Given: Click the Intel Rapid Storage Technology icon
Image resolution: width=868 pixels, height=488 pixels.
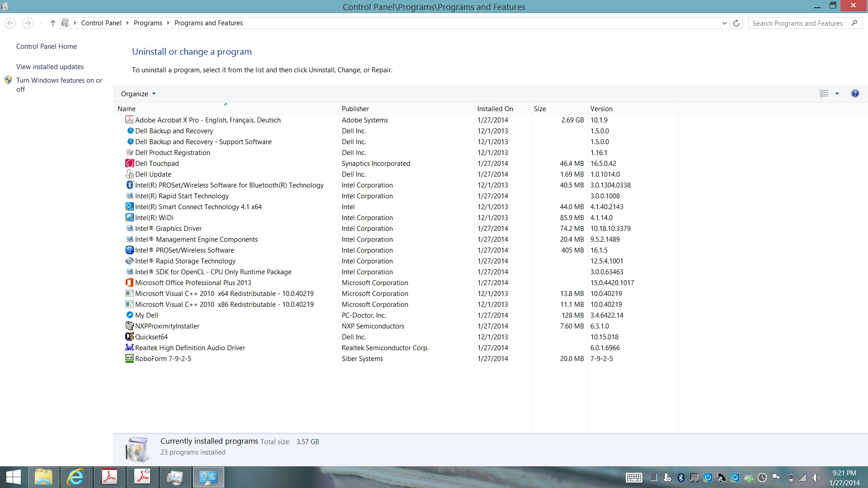Looking at the screenshot, I should click(x=129, y=261).
